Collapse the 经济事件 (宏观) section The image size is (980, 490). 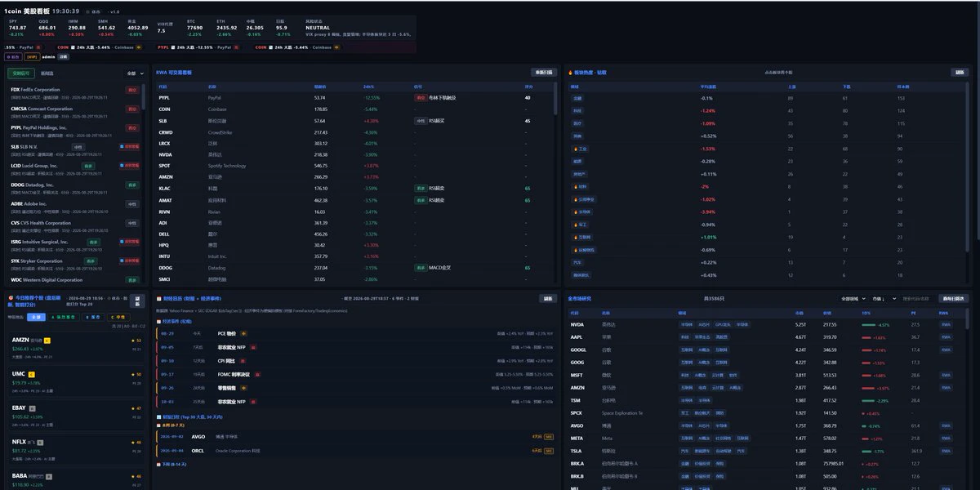pos(175,322)
